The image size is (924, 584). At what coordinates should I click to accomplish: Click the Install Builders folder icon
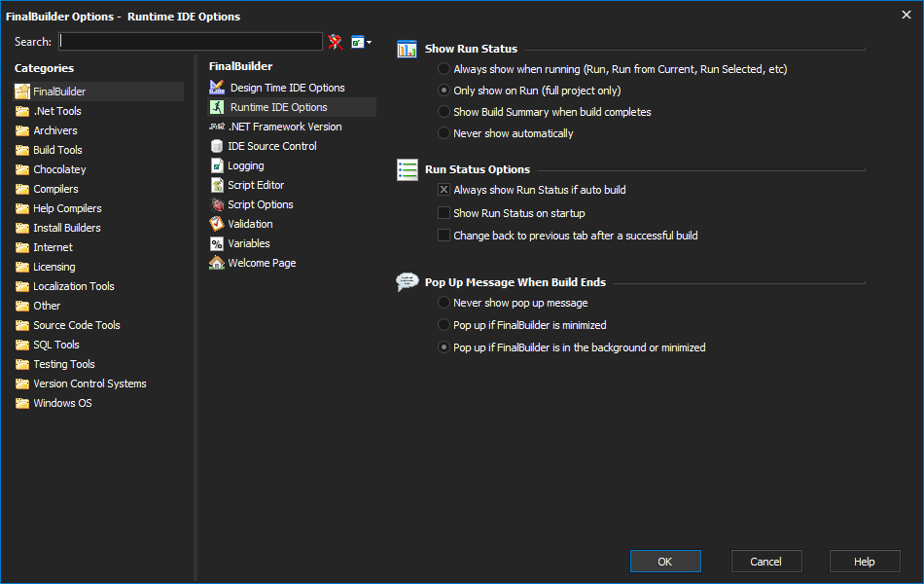tap(22, 228)
